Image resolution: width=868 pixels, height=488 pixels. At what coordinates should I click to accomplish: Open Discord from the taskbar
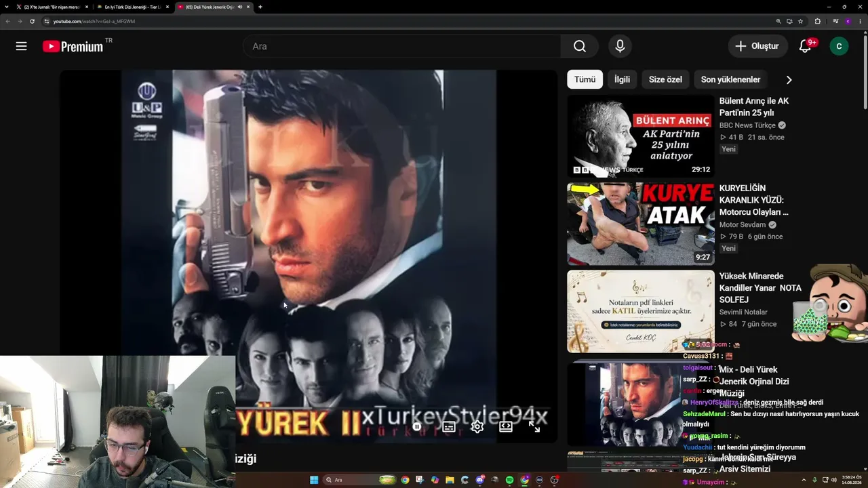(x=479, y=480)
